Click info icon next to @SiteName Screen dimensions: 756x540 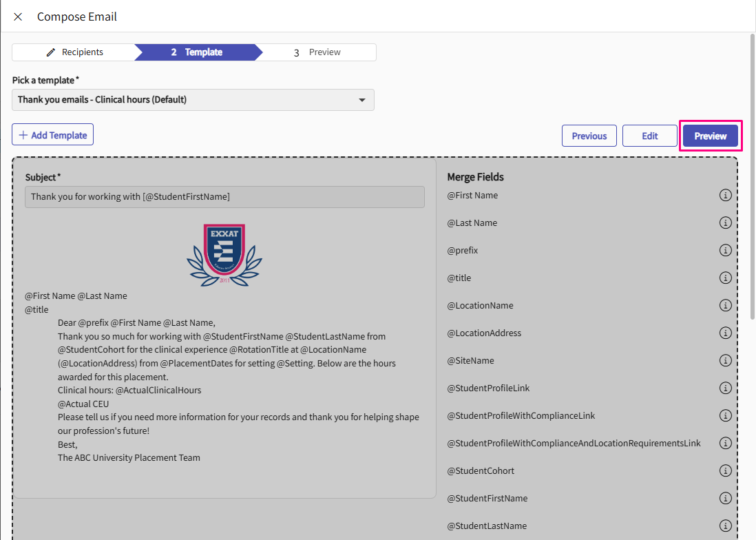click(x=725, y=361)
